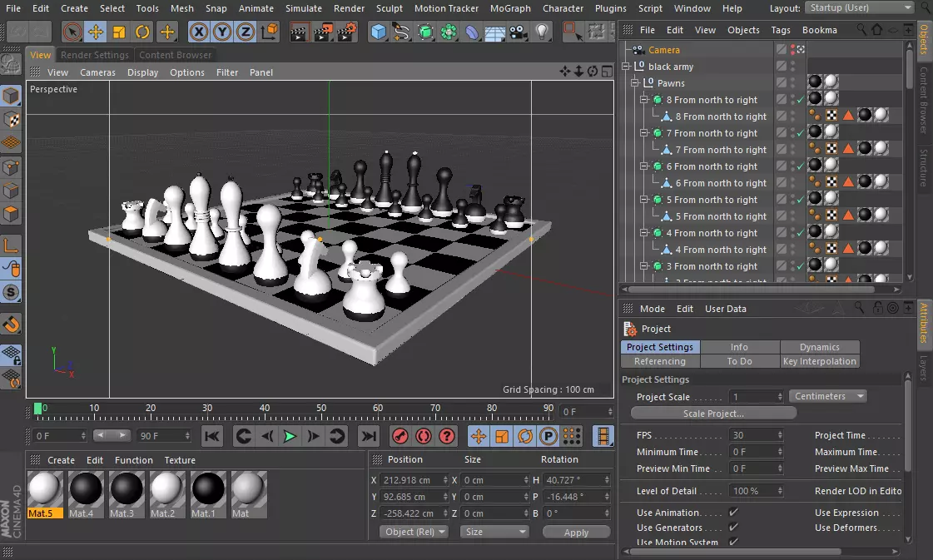Select the Camera object in the tree
This screenshot has width=933, height=560.
[663, 50]
